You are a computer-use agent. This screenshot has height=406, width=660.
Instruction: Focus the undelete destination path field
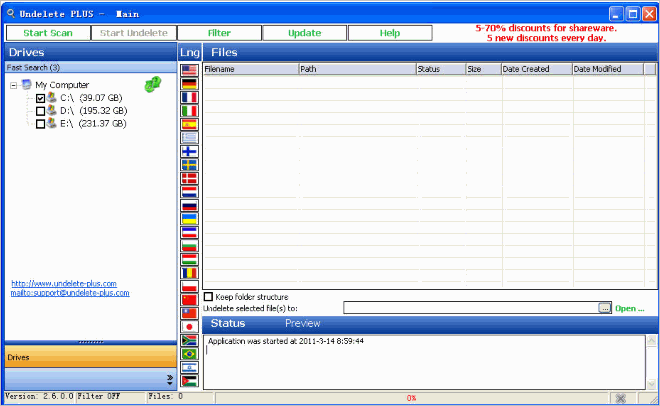click(471, 308)
